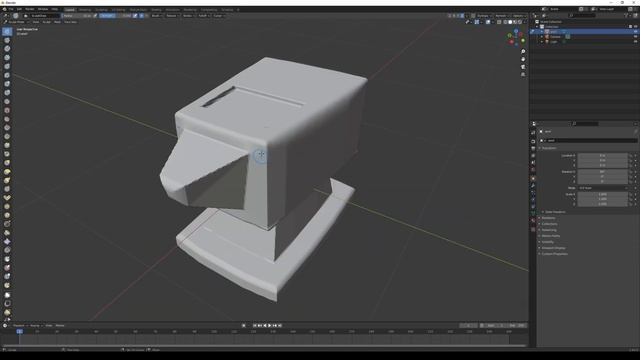Open the Render menu
This screenshot has height=360, width=640.
30,9
